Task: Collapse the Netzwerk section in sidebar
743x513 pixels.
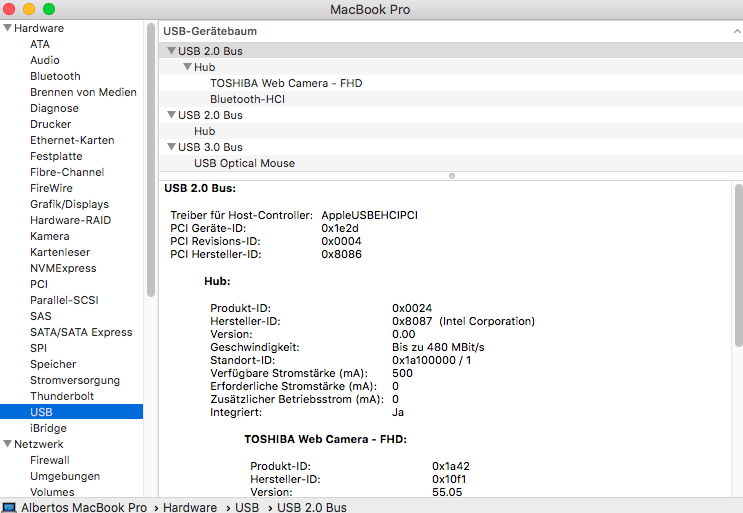Action: click(x=7, y=444)
